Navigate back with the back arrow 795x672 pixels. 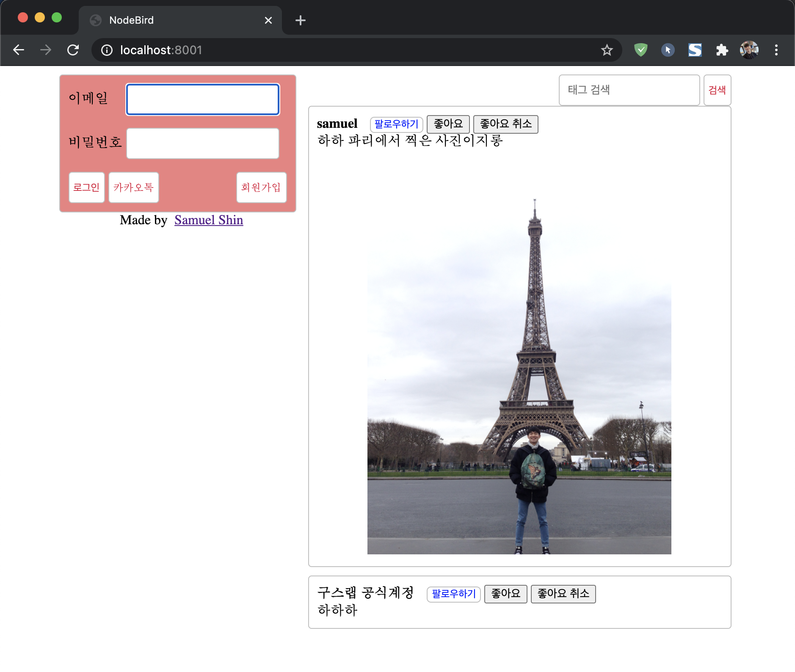[x=19, y=50]
